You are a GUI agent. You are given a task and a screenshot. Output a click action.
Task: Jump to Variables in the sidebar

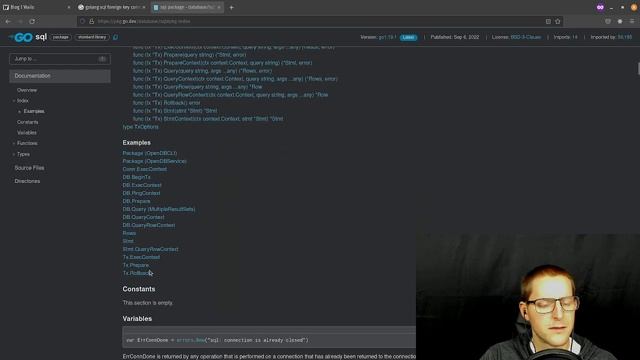[x=27, y=133]
